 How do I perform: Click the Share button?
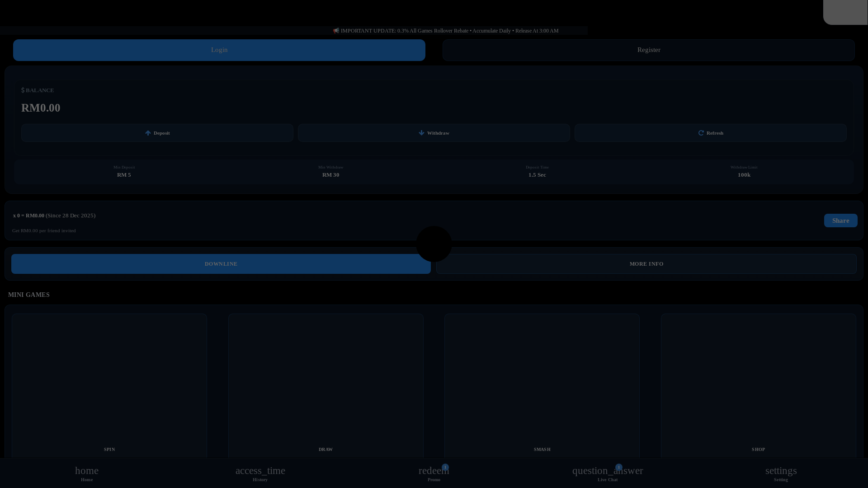click(x=841, y=221)
